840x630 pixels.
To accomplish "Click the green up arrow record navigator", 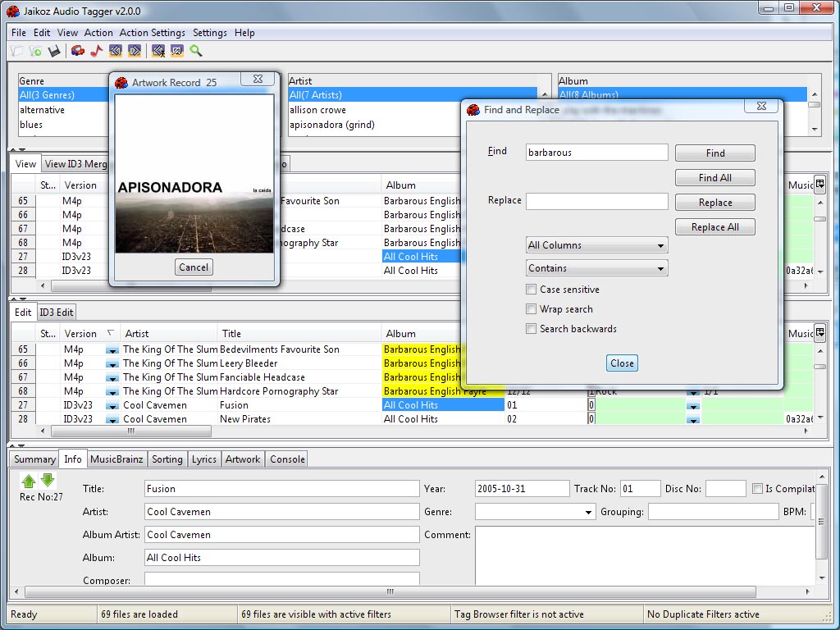I will [x=29, y=481].
